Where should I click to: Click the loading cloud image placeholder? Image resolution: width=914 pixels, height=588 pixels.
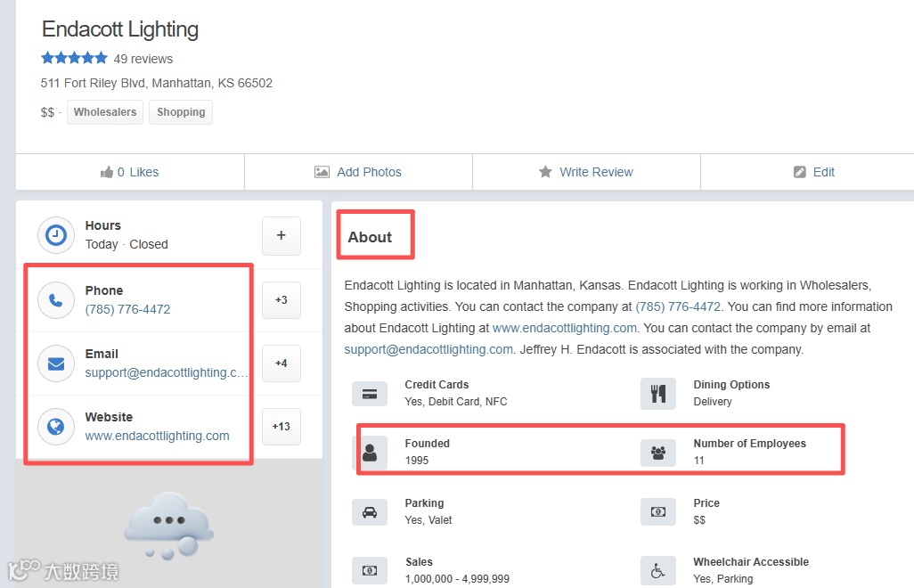pos(169,527)
